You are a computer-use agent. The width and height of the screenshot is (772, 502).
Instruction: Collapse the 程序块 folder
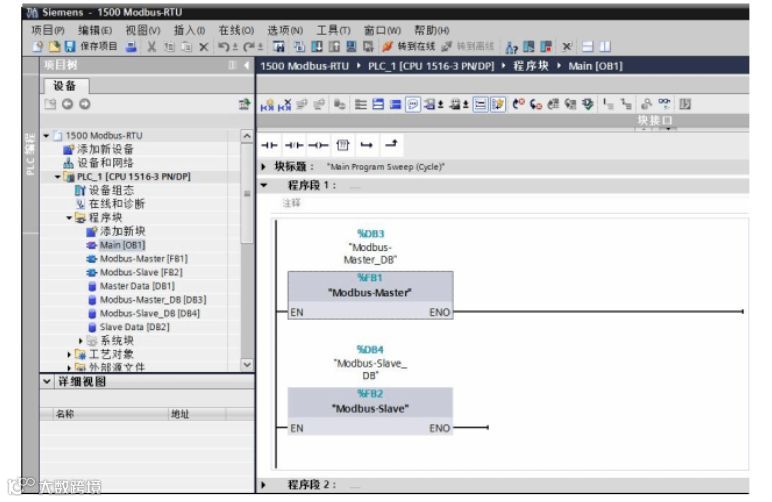tap(69, 218)
